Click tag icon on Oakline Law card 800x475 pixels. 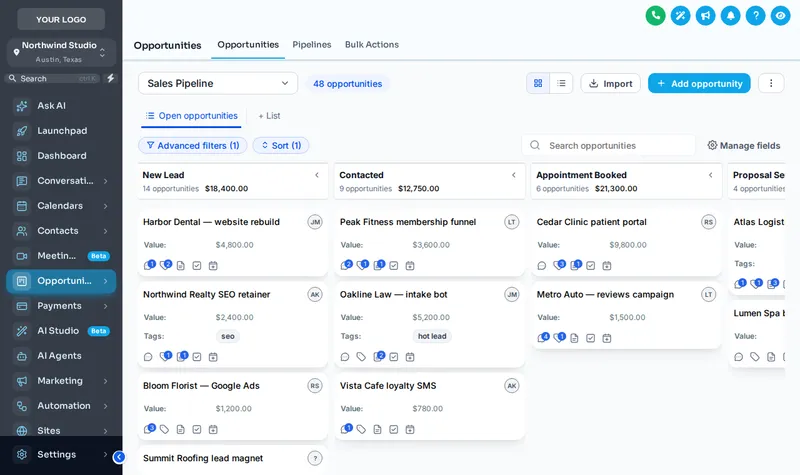point(361,357)
